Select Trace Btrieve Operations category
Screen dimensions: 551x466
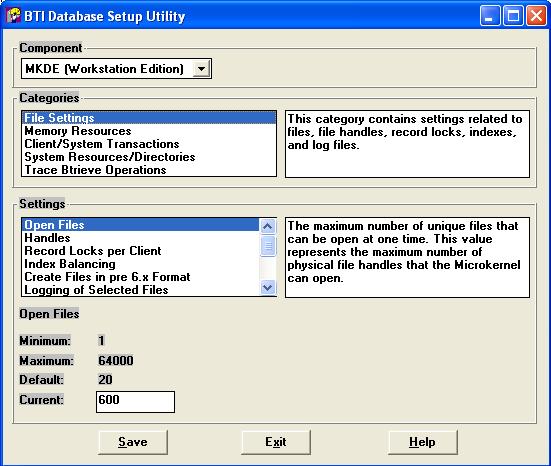pos(149,170)
